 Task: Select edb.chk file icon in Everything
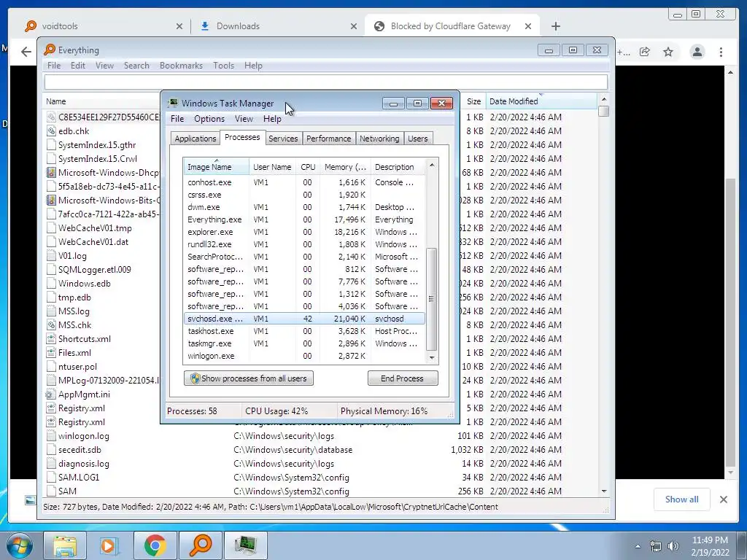point(51,131)
